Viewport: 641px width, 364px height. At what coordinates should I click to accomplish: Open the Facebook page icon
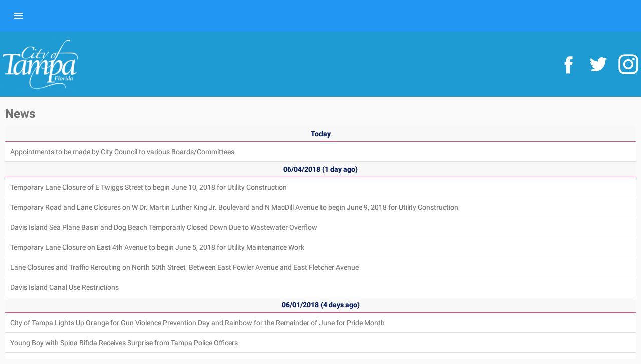point(568,65)
